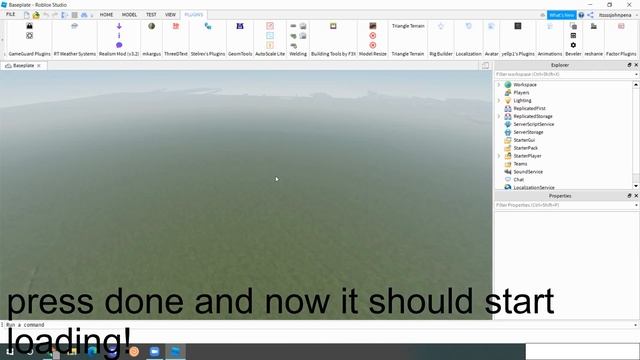Select ServerScriptService in Explorer
Viewport: 640px width, 360px height.
[533, 124]
